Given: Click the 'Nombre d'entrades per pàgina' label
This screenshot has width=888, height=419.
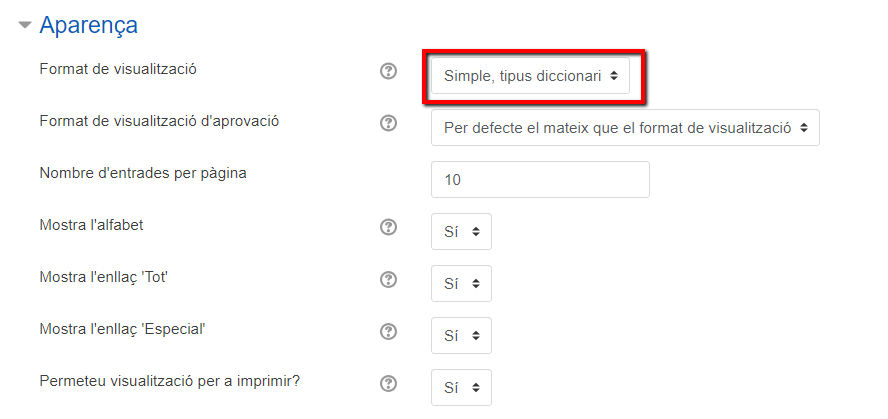Looking at the screenshot, I should [x=143, y=173].
